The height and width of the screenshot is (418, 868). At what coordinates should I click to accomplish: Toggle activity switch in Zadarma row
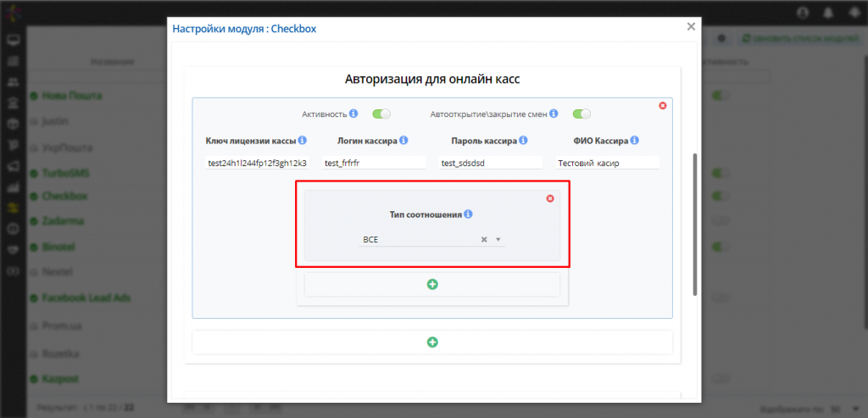pos(721,221)
